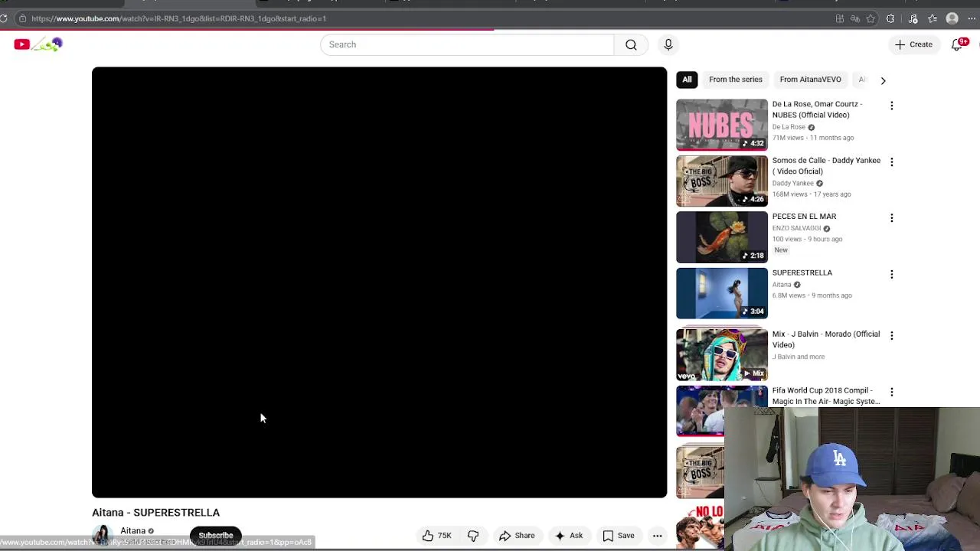Open browser settings three-dots menu
The image size is (980, 551).
coord(972,18)
